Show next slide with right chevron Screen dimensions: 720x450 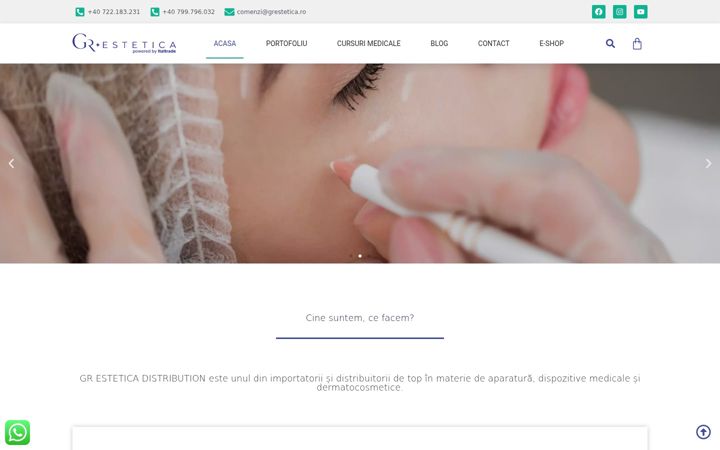point(709,163)
